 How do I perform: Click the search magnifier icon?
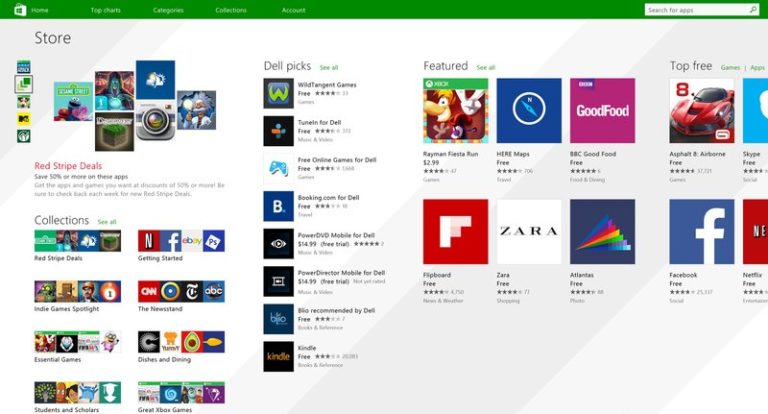[753, 10]
